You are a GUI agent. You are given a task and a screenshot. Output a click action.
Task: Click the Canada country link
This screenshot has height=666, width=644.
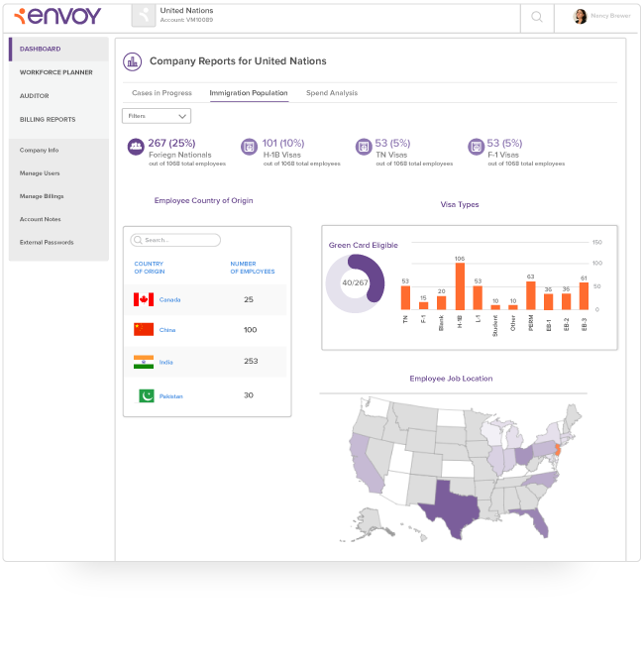tap(169, 300)
